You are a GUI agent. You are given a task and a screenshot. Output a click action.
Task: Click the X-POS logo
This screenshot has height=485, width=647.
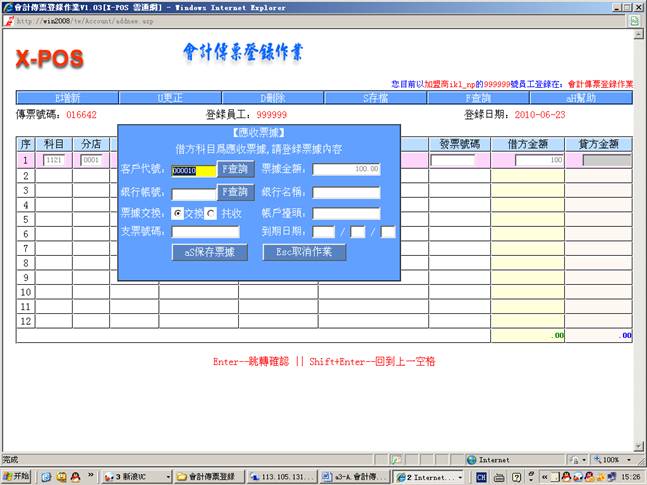(x=49, y=58)
